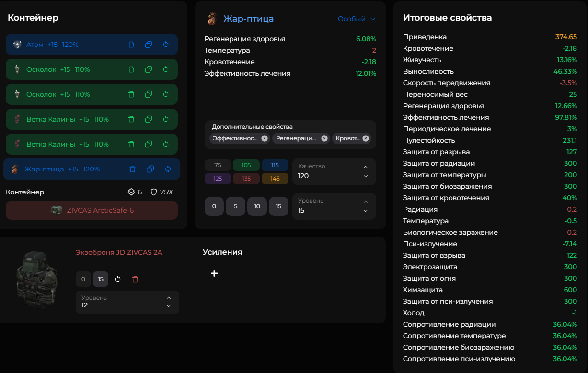Click the Жар-птица title in the details panel
This screenshot has width=588, height=373.
pos(248,19)
